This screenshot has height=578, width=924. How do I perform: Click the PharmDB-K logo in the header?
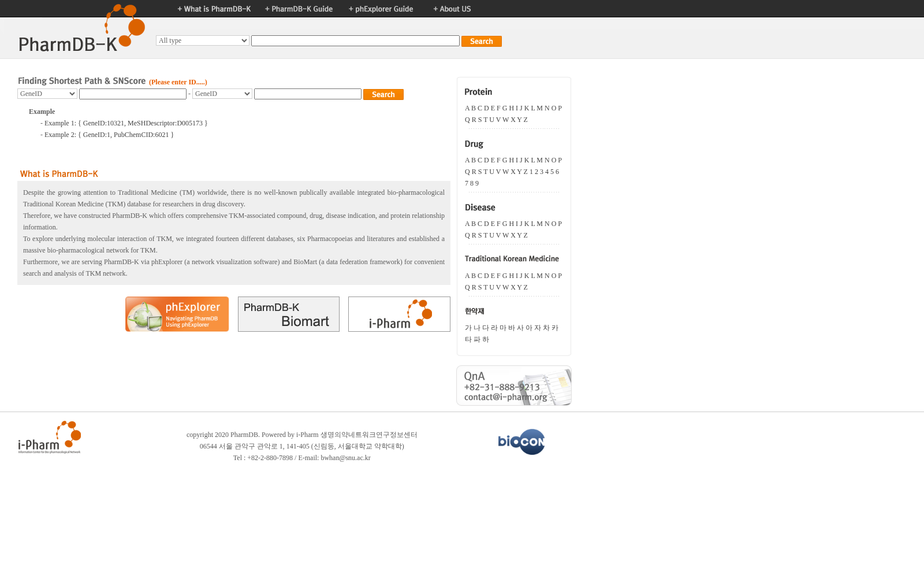click(x=81, y=28)
